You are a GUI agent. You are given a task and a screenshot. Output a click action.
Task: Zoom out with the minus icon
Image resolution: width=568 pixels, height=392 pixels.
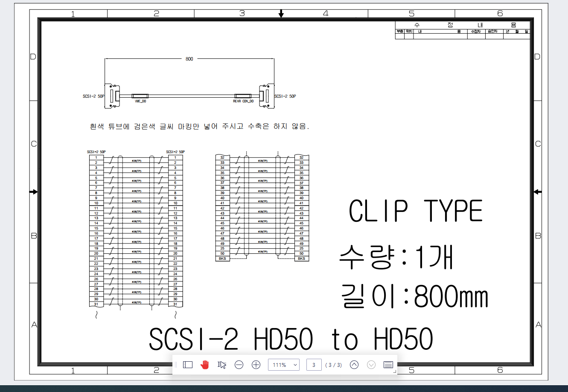[239, 365]
